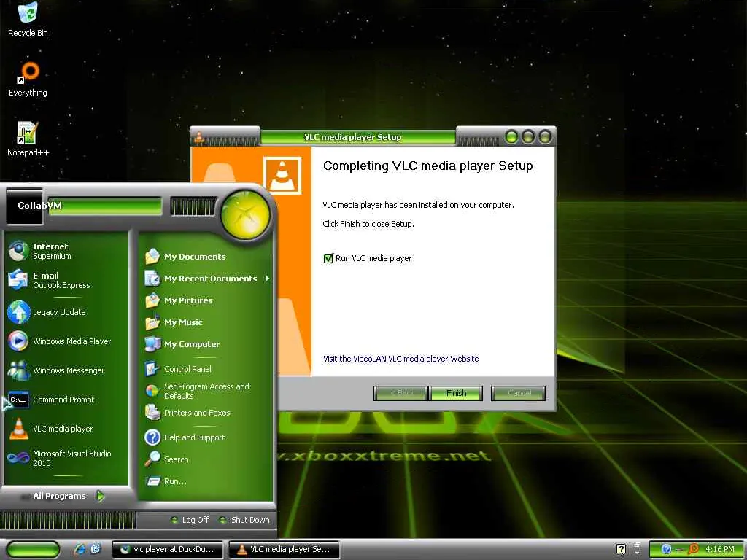Launch Legacy Update from Start menu

(47, 312)
